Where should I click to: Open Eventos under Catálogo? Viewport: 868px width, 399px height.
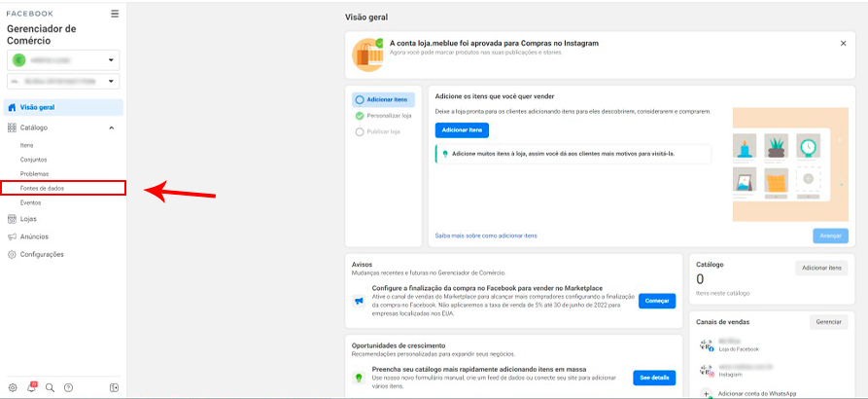click(x=30, y=202)
